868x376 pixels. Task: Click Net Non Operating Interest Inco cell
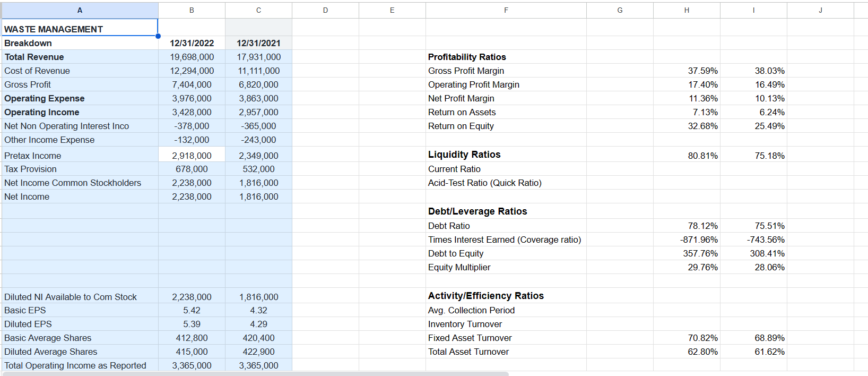coord(80,126)
